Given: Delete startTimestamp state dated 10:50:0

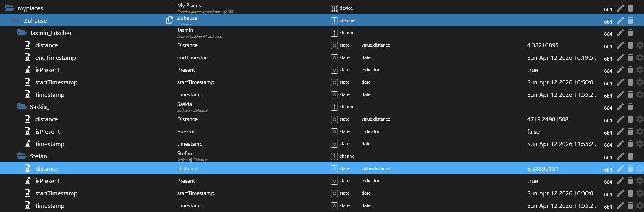Looking at the screenshot, I should pos(631,82).
